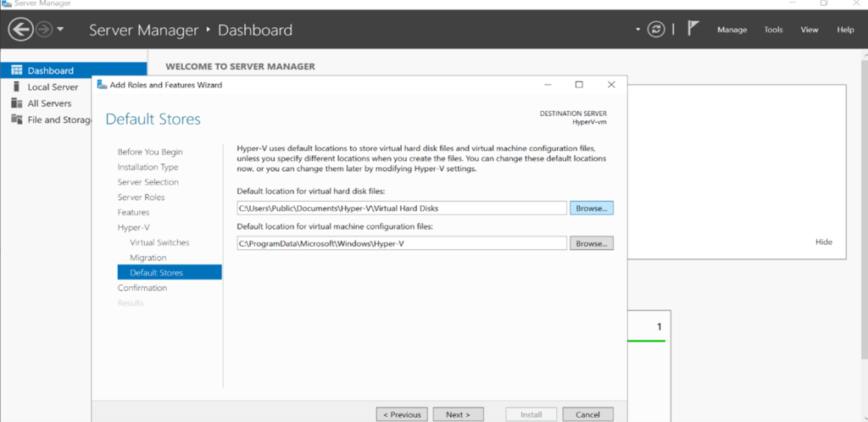Open the Help menu

(x=845, y=30)
